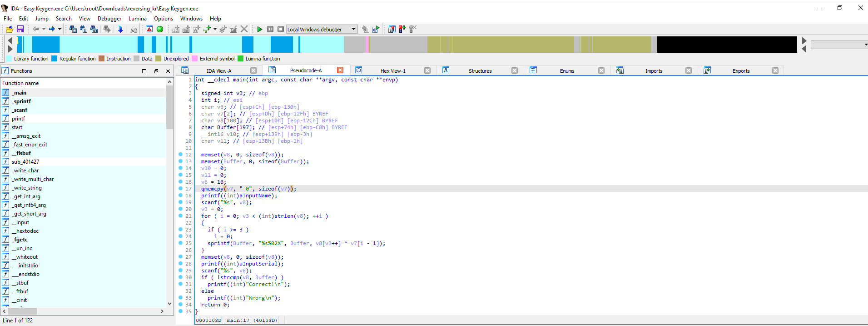
Task: Click the Terminate process stop icon
Action: (x=281, y=29)
